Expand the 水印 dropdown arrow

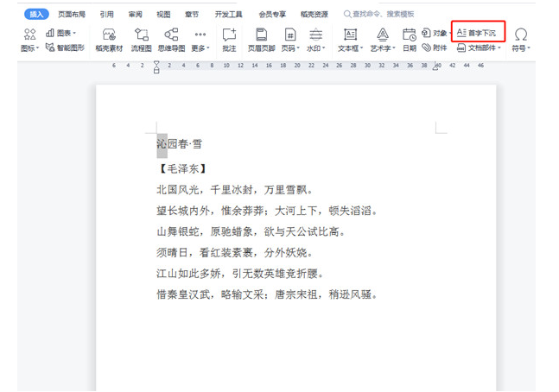click(324, 47)
